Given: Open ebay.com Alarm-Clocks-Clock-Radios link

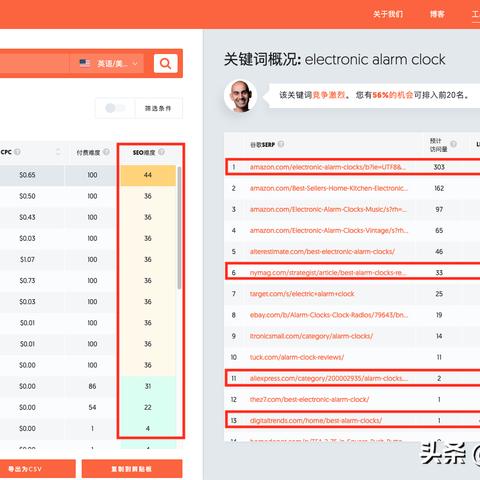Looking at the screenshot, I should (x=329, y=315).
